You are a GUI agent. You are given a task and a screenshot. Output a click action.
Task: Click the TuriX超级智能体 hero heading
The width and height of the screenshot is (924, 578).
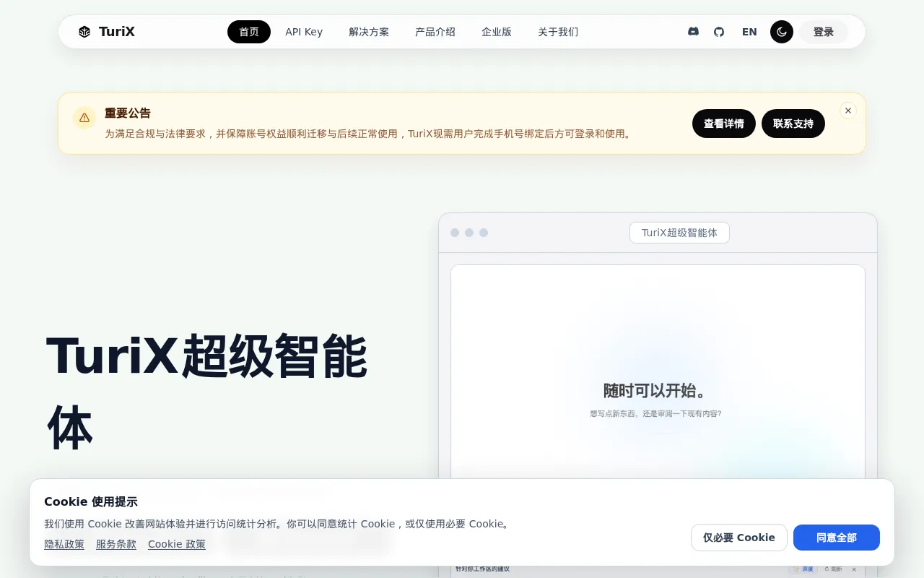[x=207, y=392]
